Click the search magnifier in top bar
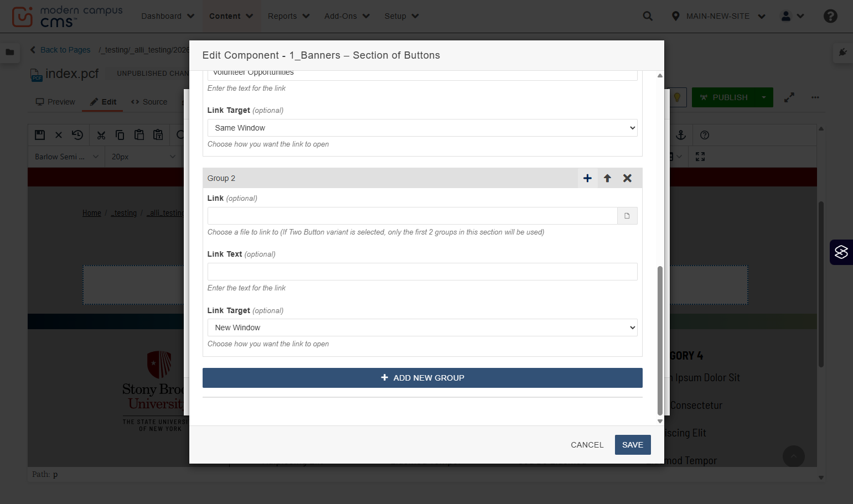 (x=648, y=16)
